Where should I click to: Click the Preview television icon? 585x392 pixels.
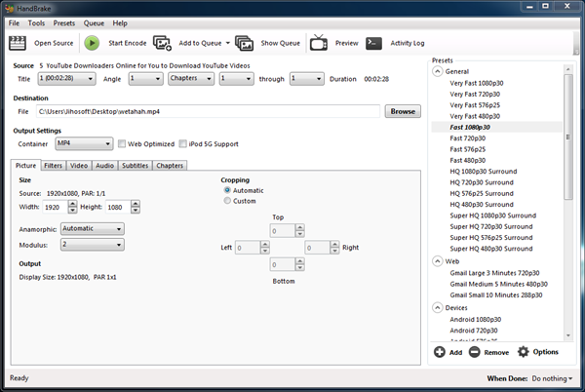318,43
